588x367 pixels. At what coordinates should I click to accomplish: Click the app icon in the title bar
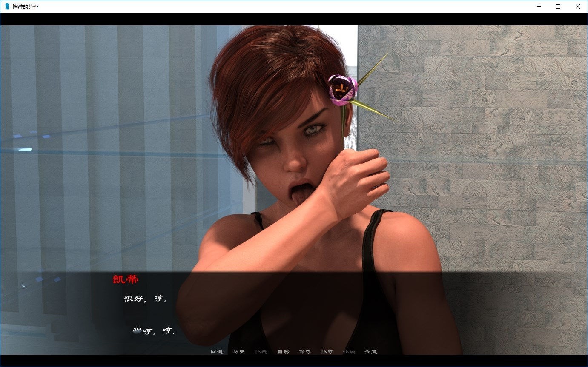pyautogui.click(x=7, y=6)
